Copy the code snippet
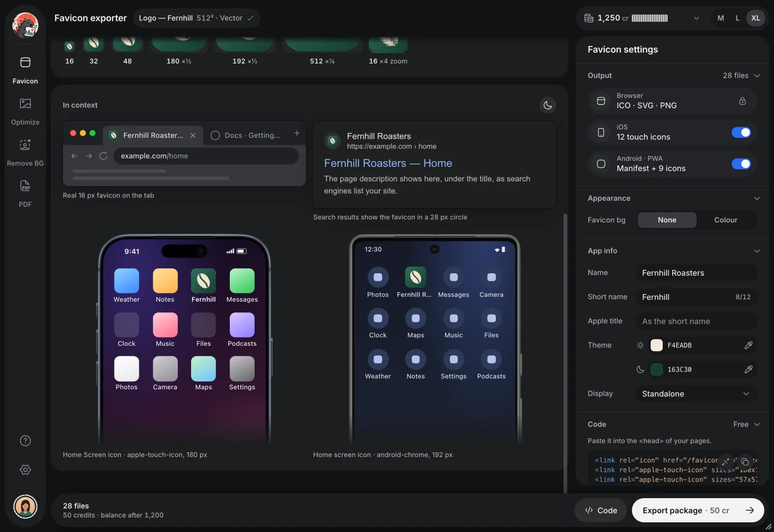The width and height of the screenshot is (774, 532). 745,461
